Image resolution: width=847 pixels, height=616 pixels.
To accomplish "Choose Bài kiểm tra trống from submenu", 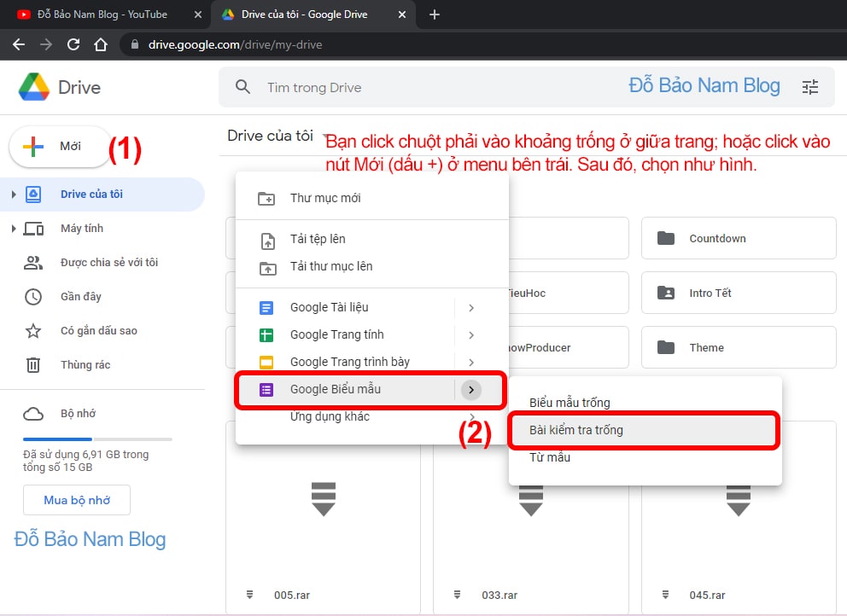I will tap(645, 430).
